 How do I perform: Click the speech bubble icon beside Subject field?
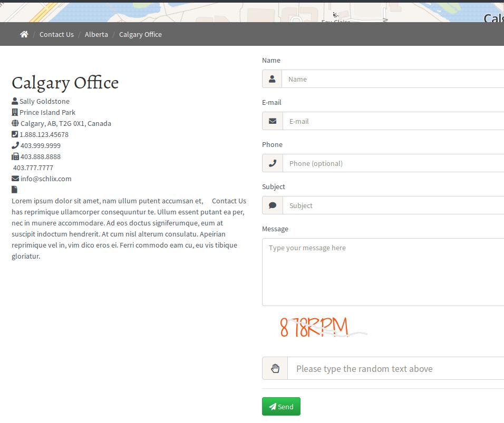[x=273, y=205]
